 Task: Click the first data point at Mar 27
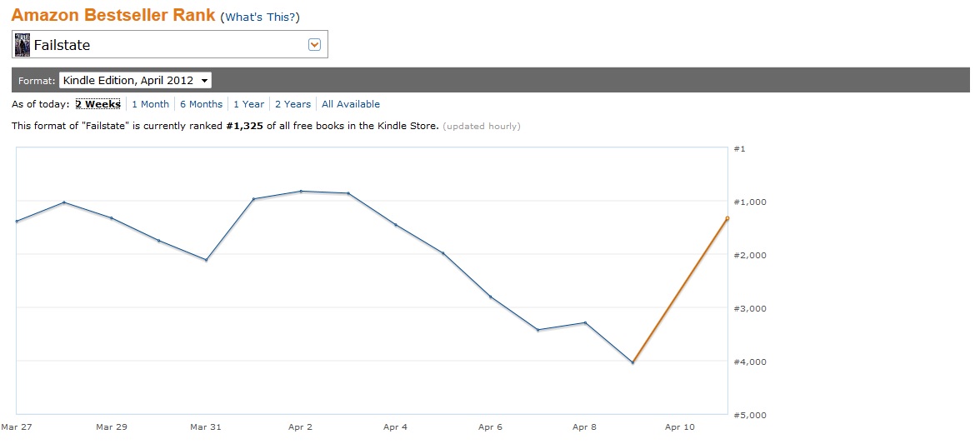tap(17, 222)
